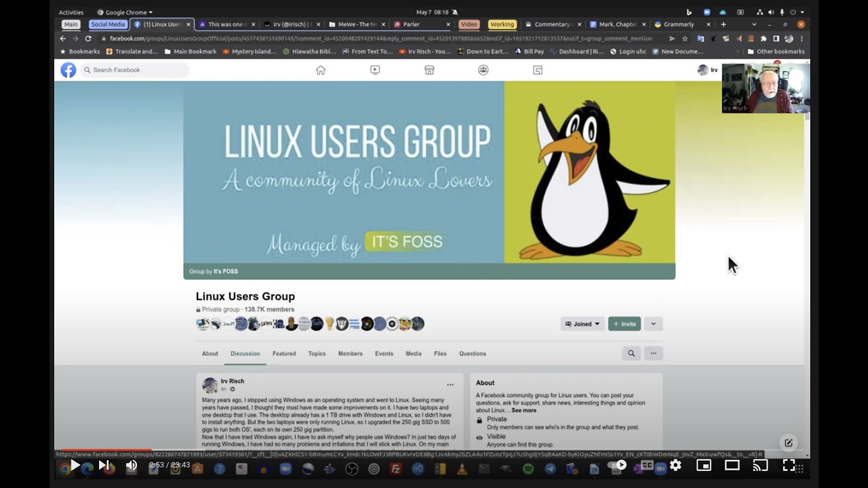Select the Discussion tab
Image resolution: width=868 pixels, height=488 pixels.
point(245,353)
